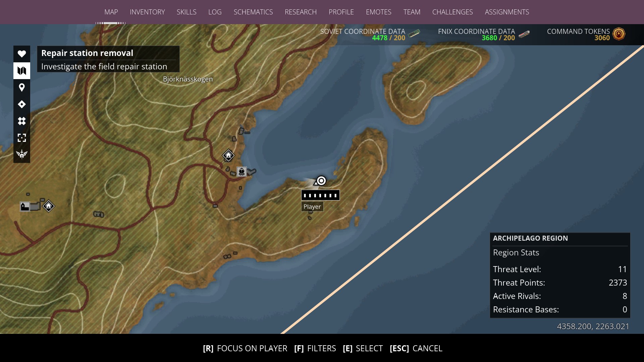The image size is (644, 362).
Task: Open the SKILLS tab
Action: tap(186, 12)
